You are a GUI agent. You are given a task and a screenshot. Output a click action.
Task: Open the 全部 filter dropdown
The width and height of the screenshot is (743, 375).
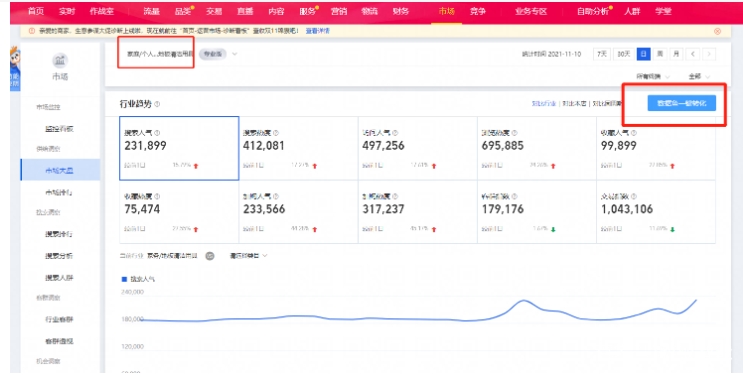click(699, 77)
